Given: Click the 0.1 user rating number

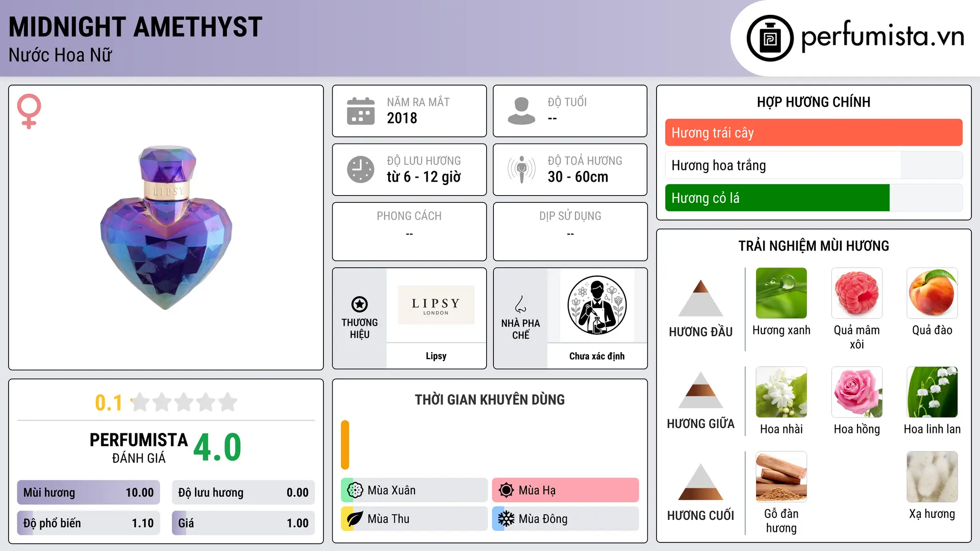Looking at the screenshot, I should (x=109, y=403).
